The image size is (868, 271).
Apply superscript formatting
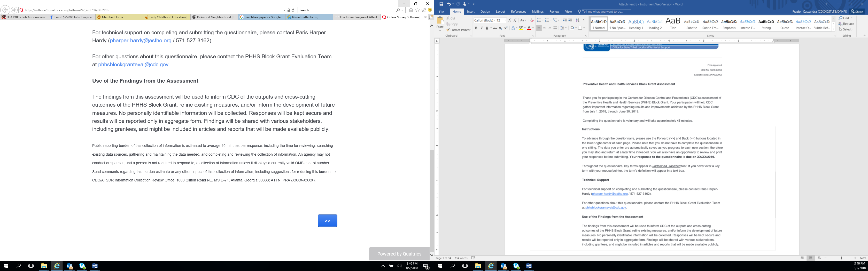[506, 28]
